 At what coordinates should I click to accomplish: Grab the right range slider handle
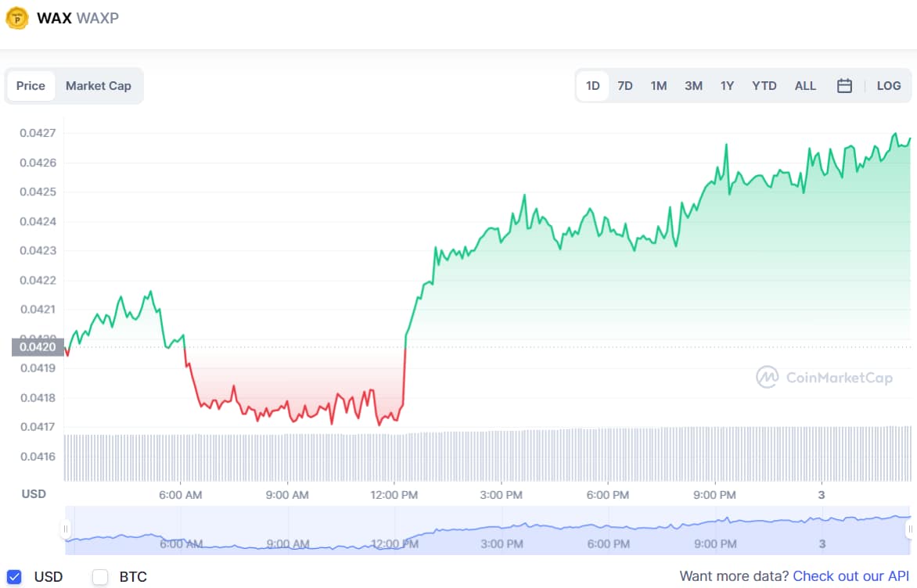tap(910, 530)
